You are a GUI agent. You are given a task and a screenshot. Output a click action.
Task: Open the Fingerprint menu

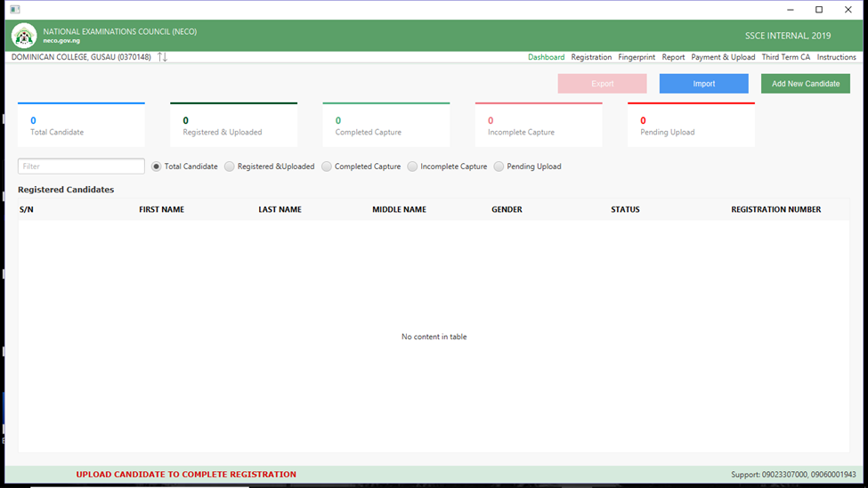click(637, 57)
